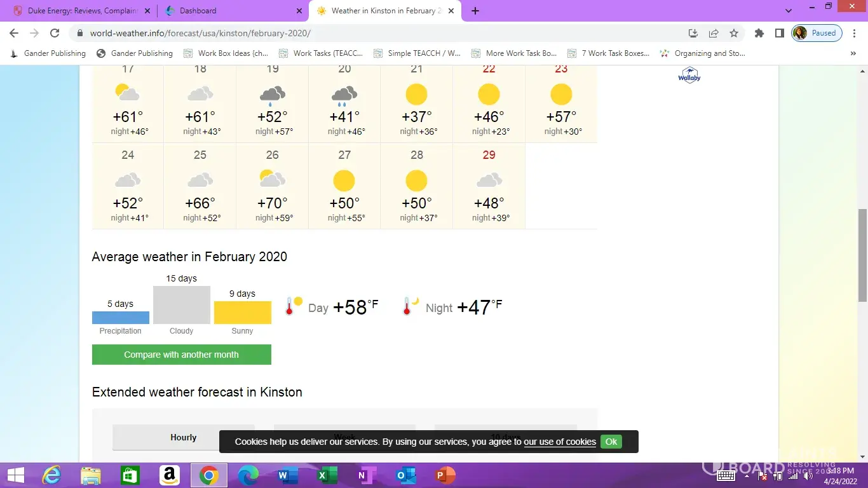Image resolution: width=868 pixels, height=488 pixels.
Task: Select the Hourly forecast tab
Action: pyautogui.click(x=183, y=437)
